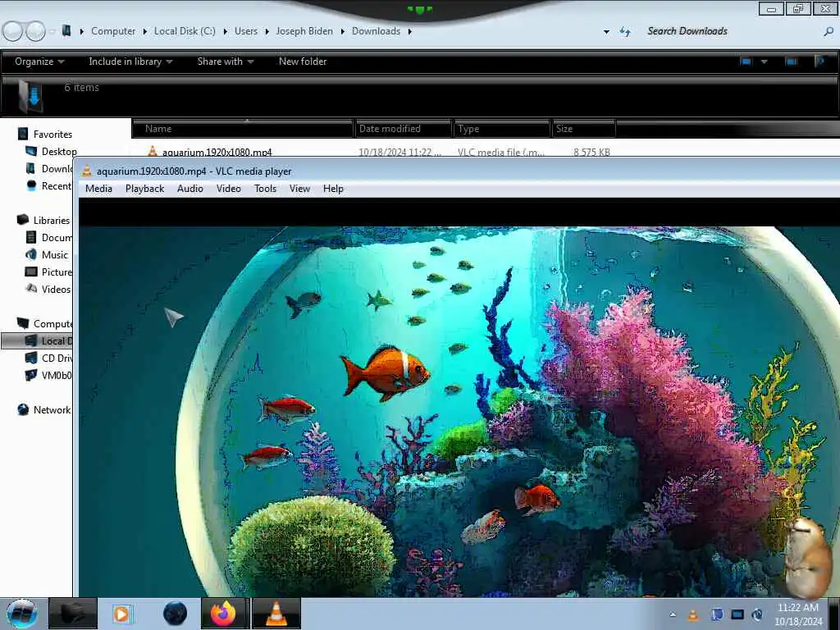The width and height of the screenshot is (840, 630).
Task: Open Action Center flag in system tray
Action: pyautogui.click(x=716, y=615)
